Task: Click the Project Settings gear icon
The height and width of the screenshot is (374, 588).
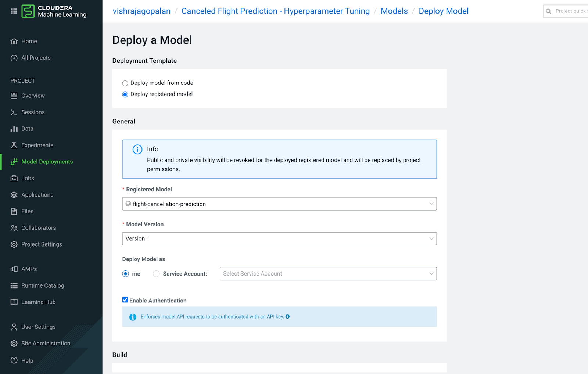Action: [x=14, y=245]
